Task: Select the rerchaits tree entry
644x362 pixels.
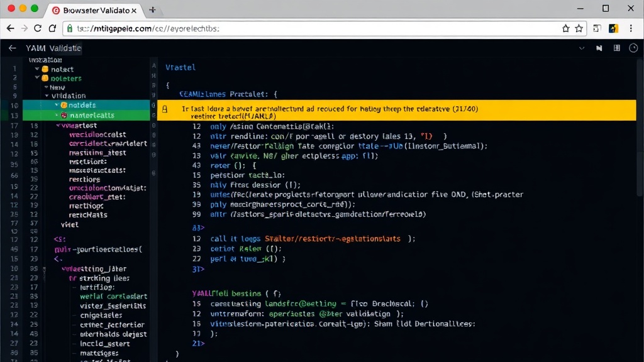Action: (88, 215)
